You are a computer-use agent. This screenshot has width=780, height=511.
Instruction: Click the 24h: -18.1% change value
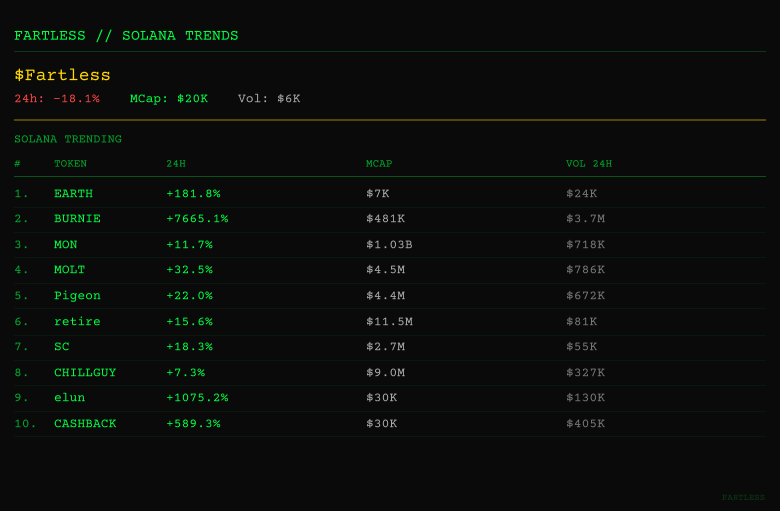click(x=57, y=99)
